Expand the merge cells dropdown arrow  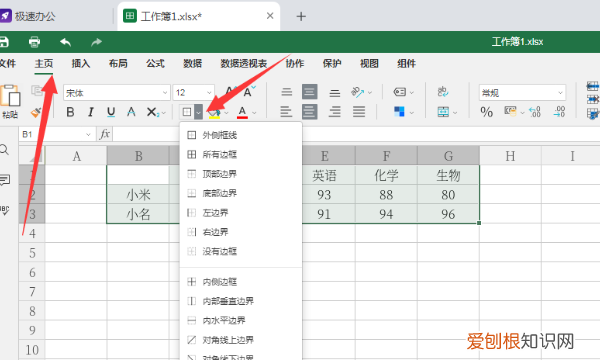pyautogui.click(x=455, y=113)
